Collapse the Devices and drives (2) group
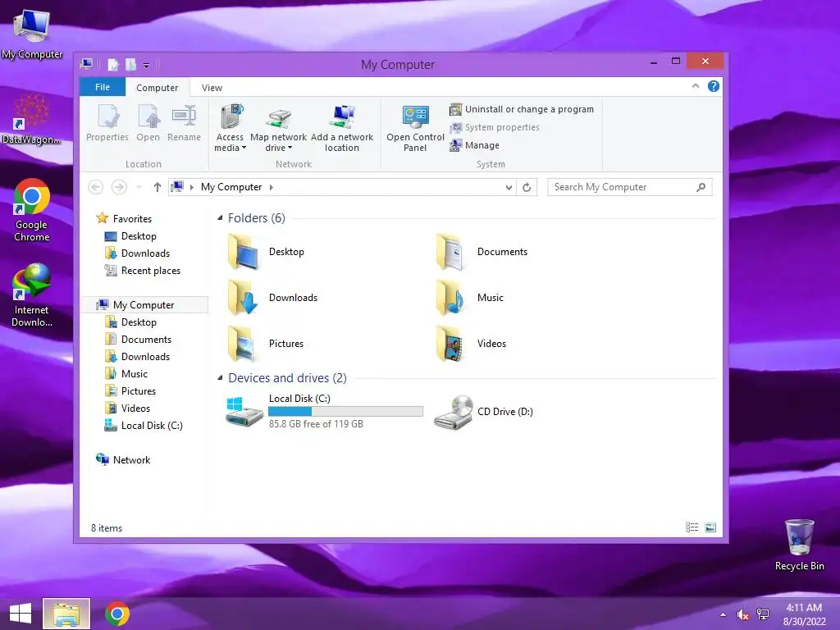Viewport: 840px width, 630px height. tap(220, 377)
